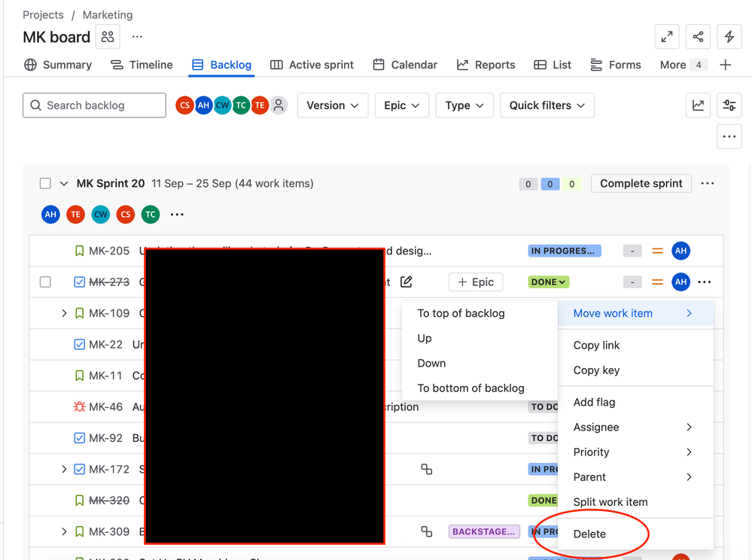Click the child work items icon on MK-172
Image resolution: width=752 pixels, height=560 pixels.
click(x=427, y=469)
